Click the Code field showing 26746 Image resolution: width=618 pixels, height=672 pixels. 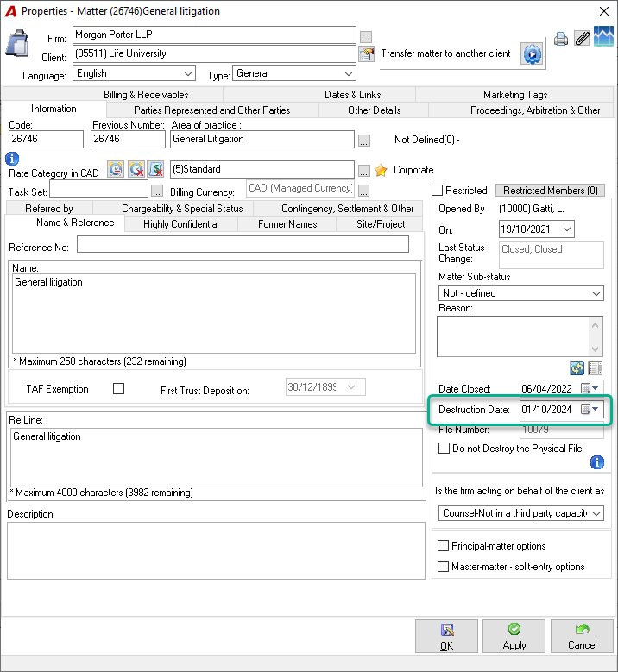[x=46, y=139]
